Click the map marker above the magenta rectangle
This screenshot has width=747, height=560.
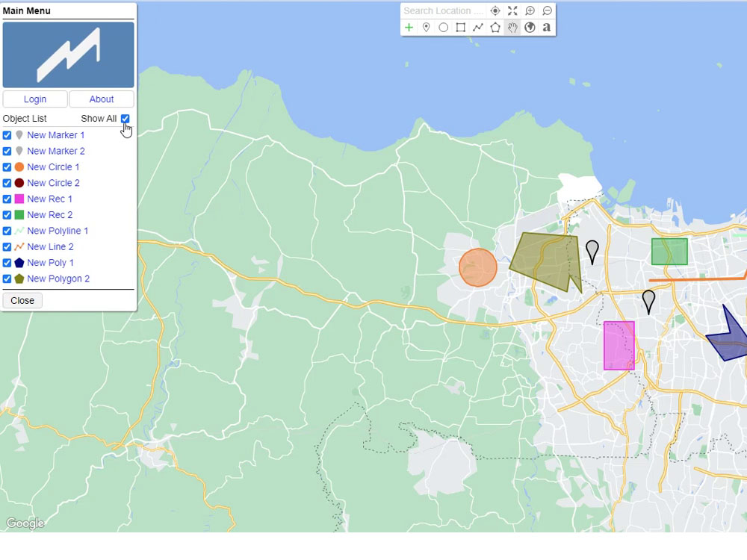point(648,302)
